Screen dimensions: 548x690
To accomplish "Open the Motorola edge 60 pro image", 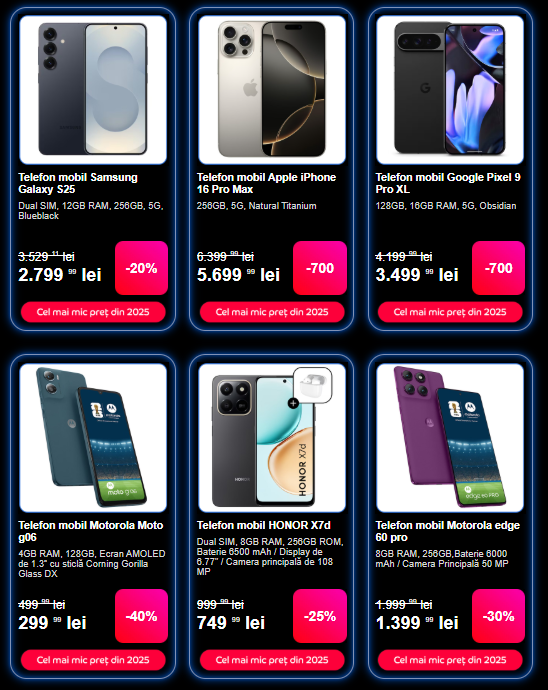I will click(450, 437).
